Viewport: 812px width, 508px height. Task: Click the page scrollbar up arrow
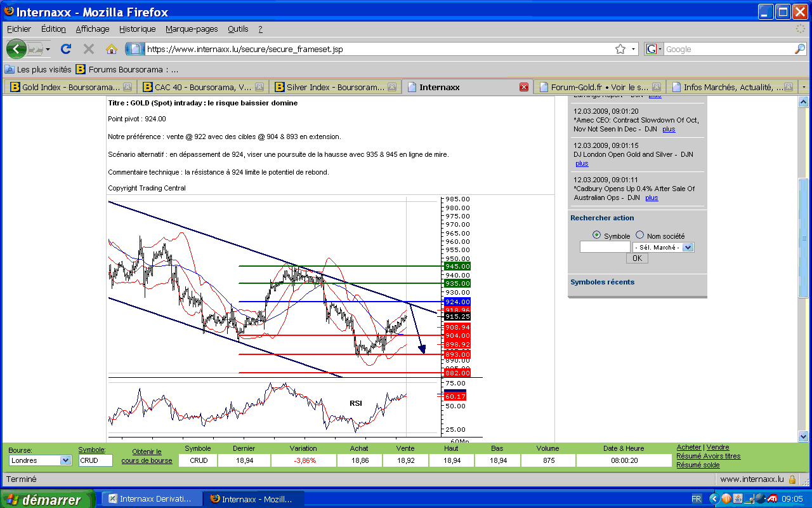point(803,102)
